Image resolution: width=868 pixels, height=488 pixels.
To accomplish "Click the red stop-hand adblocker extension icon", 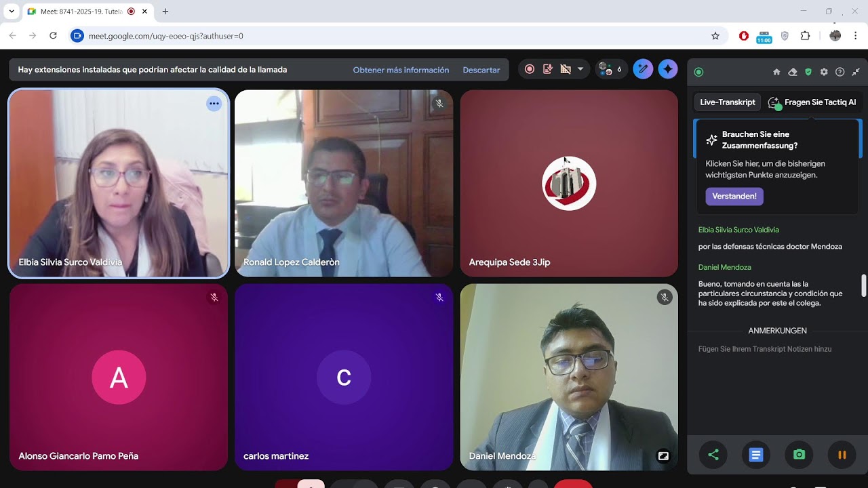I will tap(744, 36).
